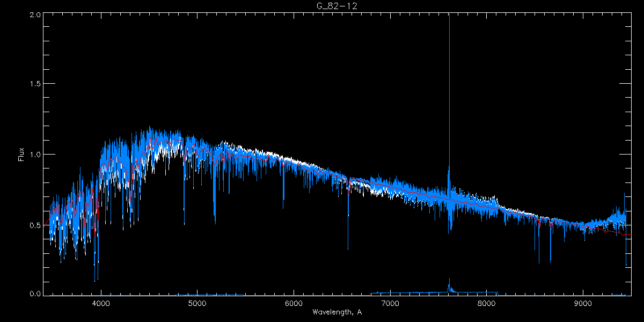This screenshot has width=644, height=322.
Task: Click the 1.5 flux tick label
Action: [x=35, y=84]
